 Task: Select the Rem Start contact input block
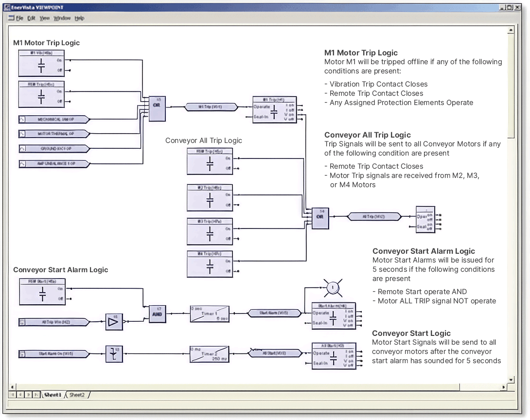pyautogui.click(x=42, y=292)
